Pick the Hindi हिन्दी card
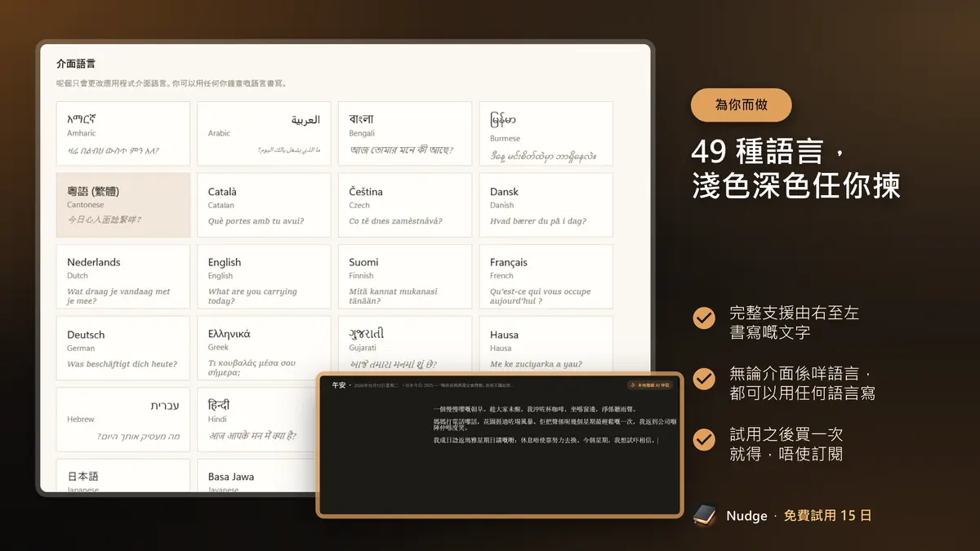 tap(257, 420)
